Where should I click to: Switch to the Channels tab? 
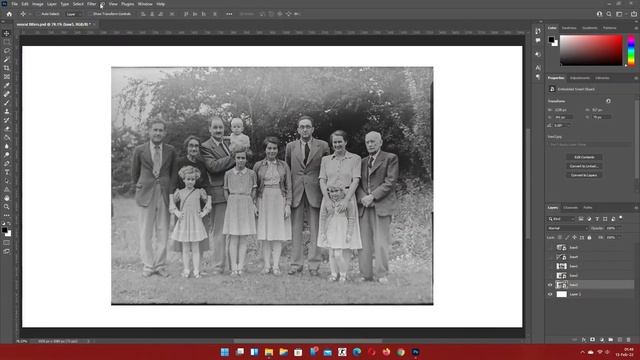(x=571, y=208)
